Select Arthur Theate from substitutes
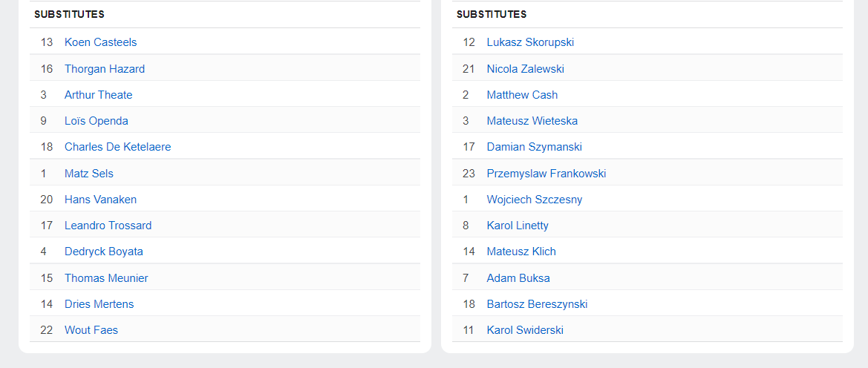 (x=98, y=95)
